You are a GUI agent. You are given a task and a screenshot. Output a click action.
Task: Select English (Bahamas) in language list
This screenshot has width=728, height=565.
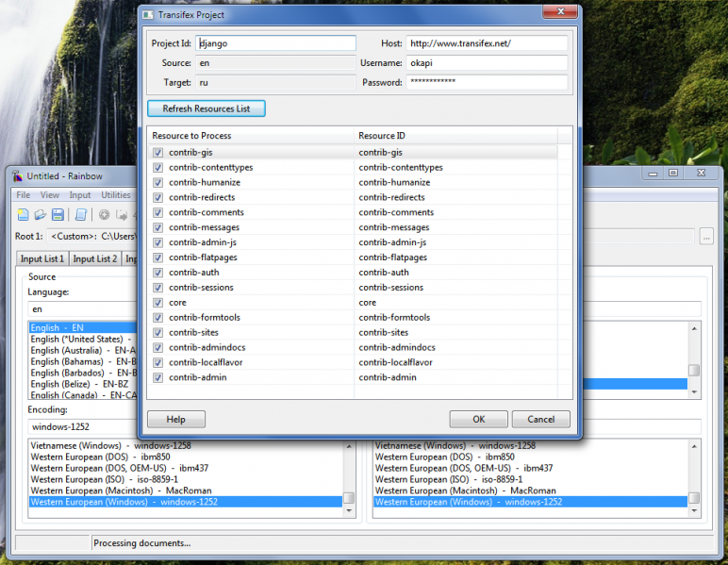click(x=84, y=361)
